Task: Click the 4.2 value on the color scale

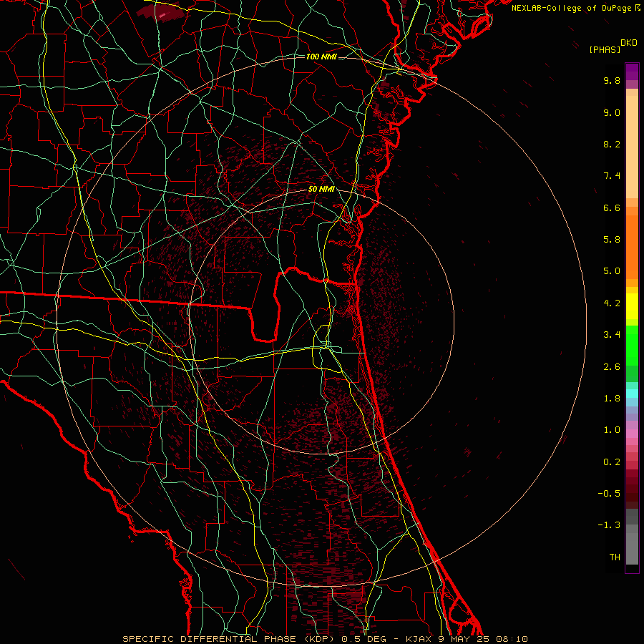Action: (x=612, y=303)
